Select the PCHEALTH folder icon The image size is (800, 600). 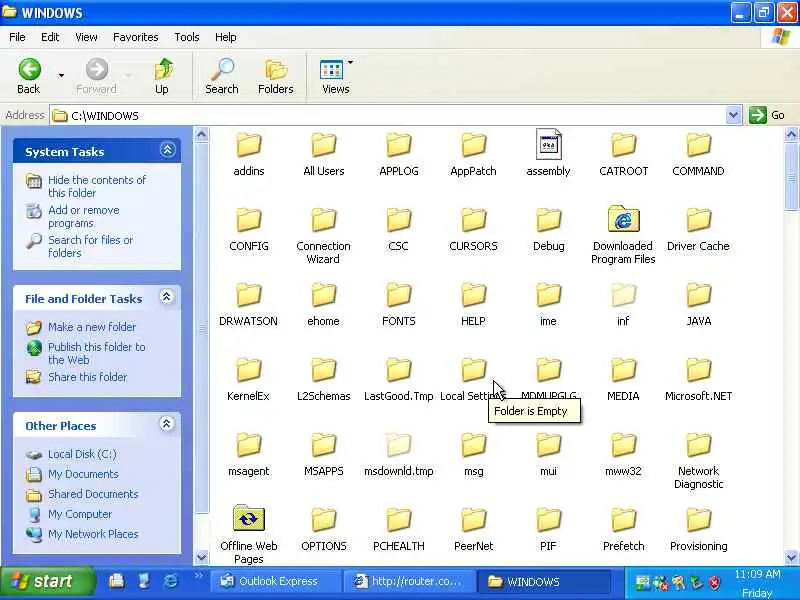pyautogui.click(x=398, y=520)
